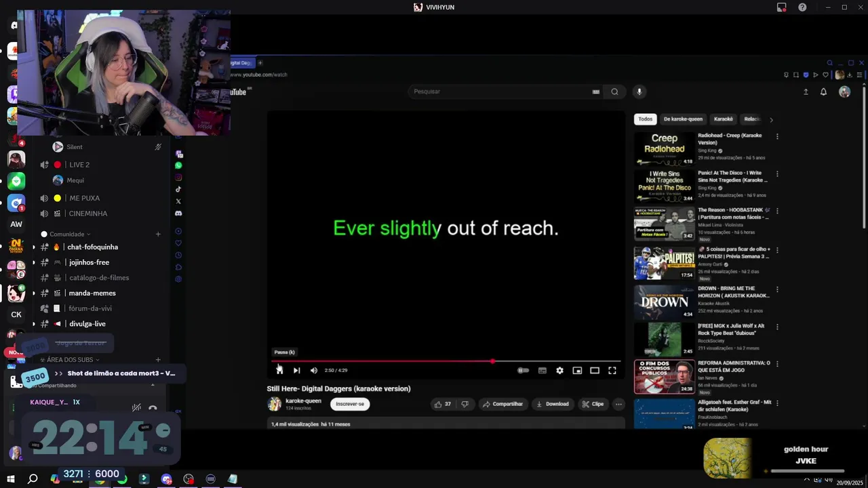Dislike the karaoke video
Viewport: 868px width, 488px height.
pos(465,404)
